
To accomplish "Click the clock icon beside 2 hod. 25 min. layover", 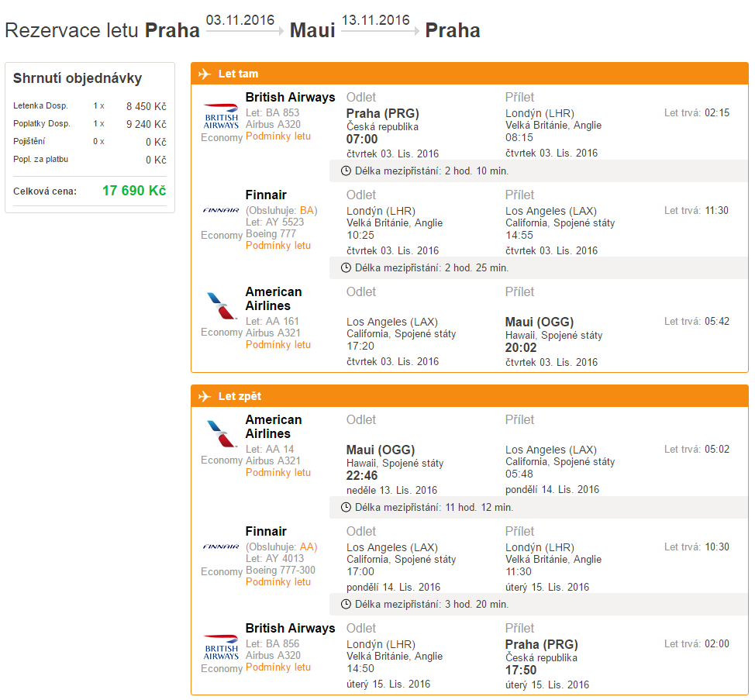I will point(346,267).
